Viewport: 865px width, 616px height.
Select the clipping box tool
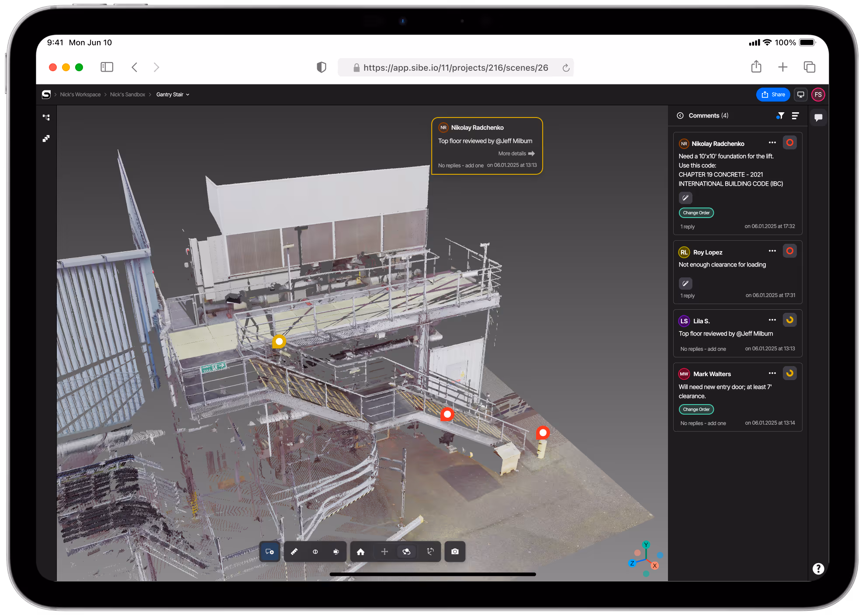[x=336, y=552]
